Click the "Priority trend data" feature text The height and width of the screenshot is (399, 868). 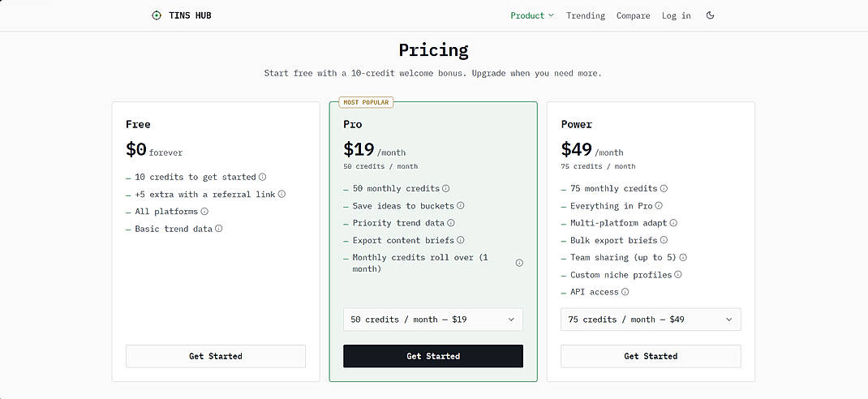(398, 223)
